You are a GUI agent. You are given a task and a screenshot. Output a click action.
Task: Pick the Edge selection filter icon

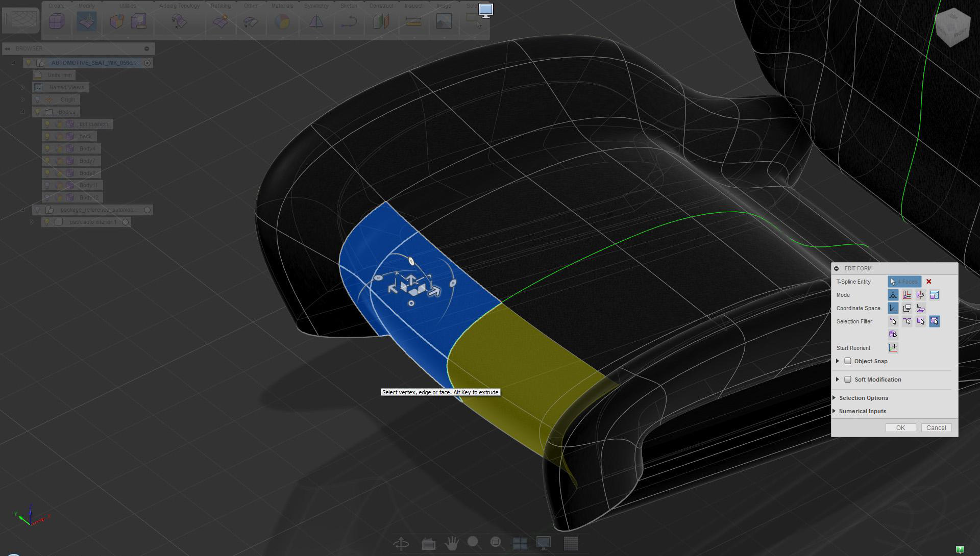[907, 321]
